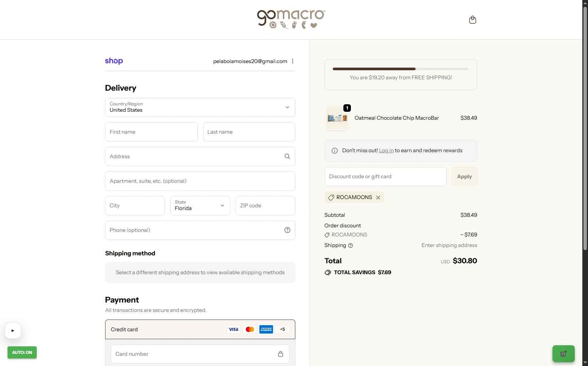Click the Enter shipping address text
The height and width of the screenshot is (366, 588).
449,246
